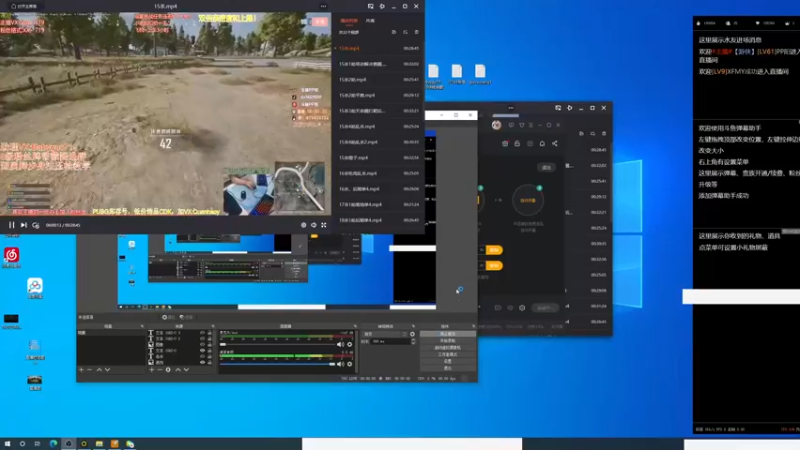Viewport: 800px width, 450px height.
Task: Remove the selected scene in OBS
Action: [89, 369]
